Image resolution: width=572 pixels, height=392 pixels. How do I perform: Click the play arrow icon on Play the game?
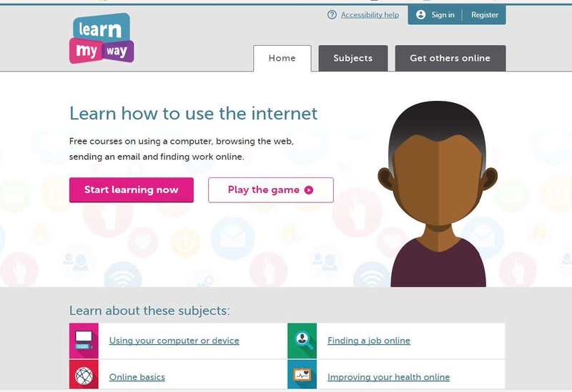click(309, 190)
